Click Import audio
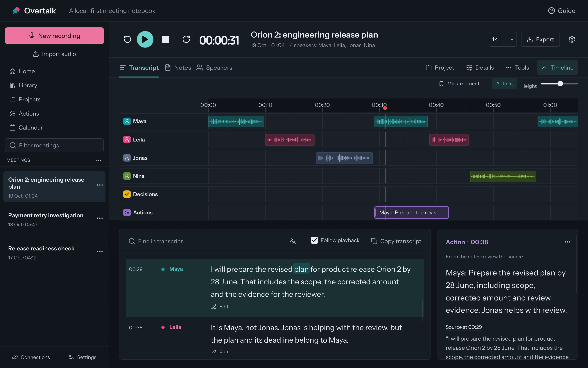The image size is (588, 368). click(54, 54)
